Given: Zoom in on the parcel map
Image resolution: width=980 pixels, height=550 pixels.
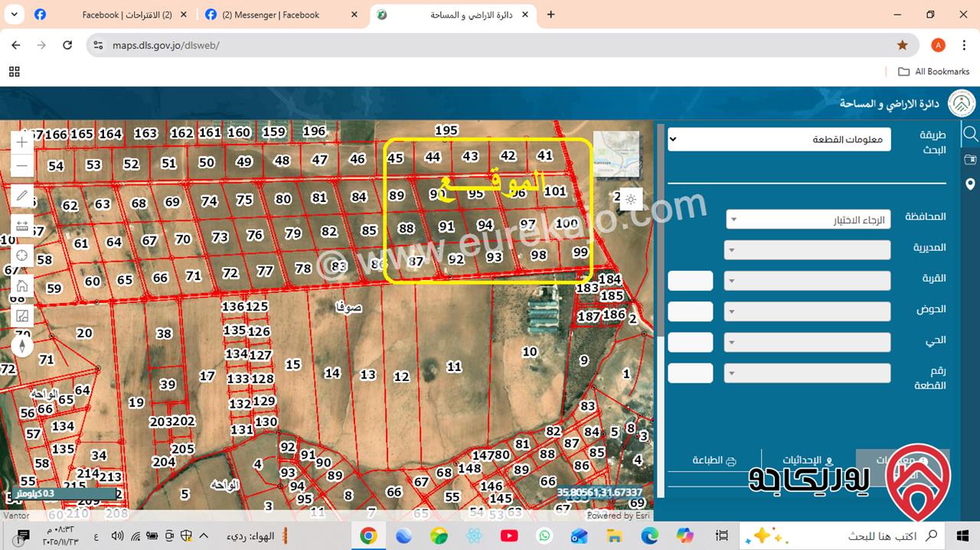Looking at the screenshot, I should (22, 142).
